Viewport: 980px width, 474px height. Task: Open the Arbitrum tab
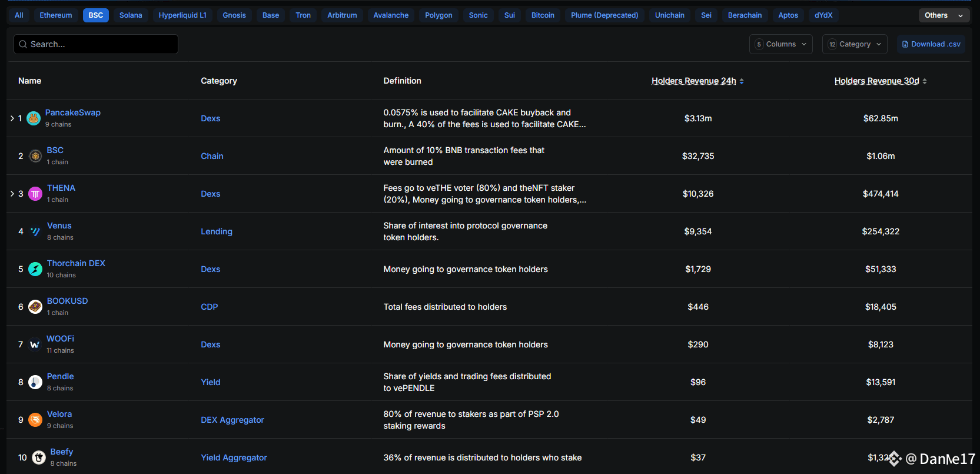(x=343, y=15)
